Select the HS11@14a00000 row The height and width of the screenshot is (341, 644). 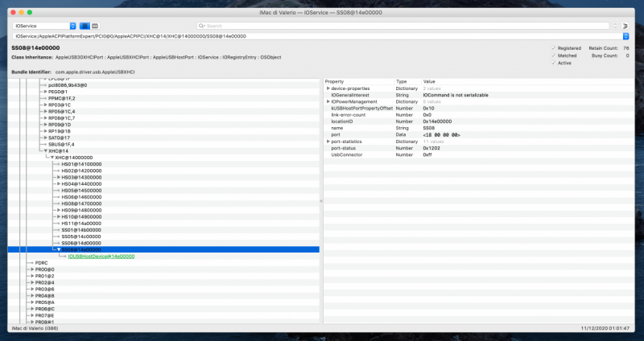pyautogui.click(x=163, y=224)
